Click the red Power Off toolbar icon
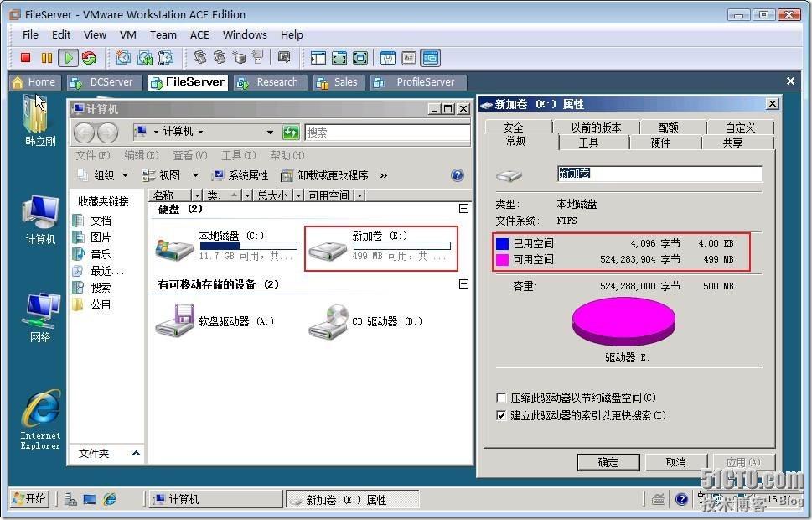 (25, 58)
